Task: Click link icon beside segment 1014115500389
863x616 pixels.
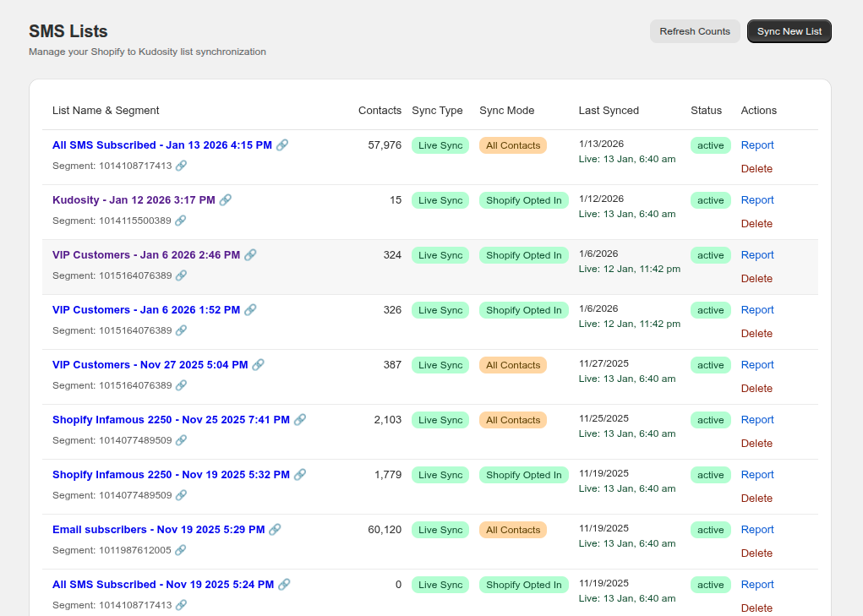Action: pos(181,221)
